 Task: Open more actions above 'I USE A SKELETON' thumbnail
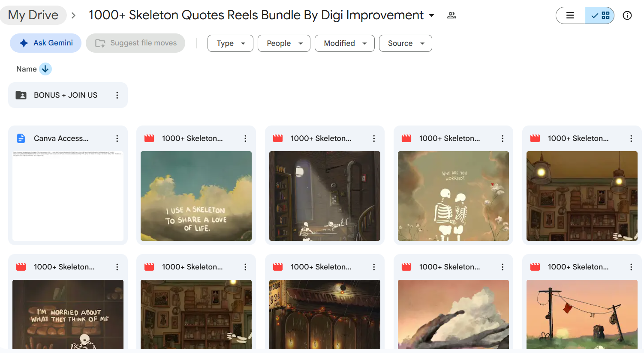[x=245, y=138]
